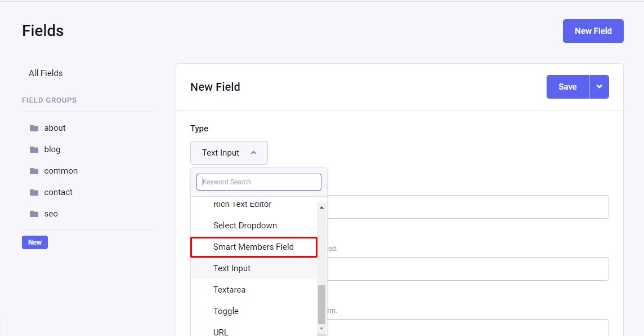Choose URL from the type list
Viewport: 644px width, 336px height.
pyautogui.click(x=221, y=331)
